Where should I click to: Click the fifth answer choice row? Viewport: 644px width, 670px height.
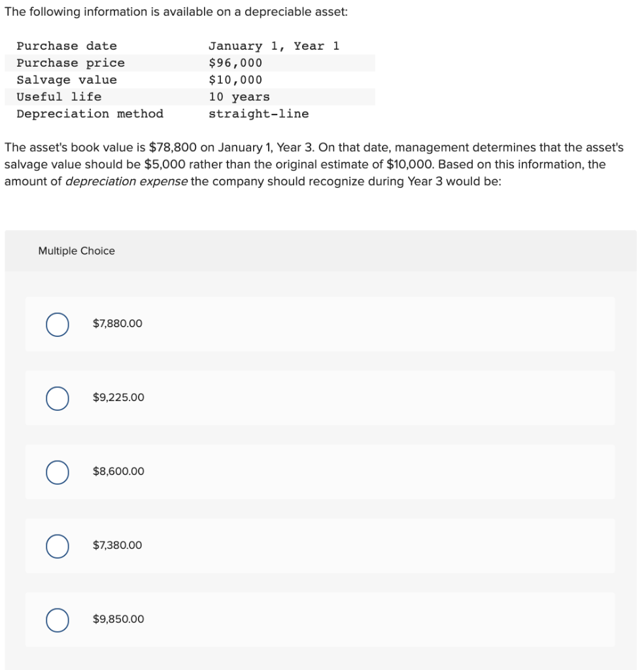[320, 620]
